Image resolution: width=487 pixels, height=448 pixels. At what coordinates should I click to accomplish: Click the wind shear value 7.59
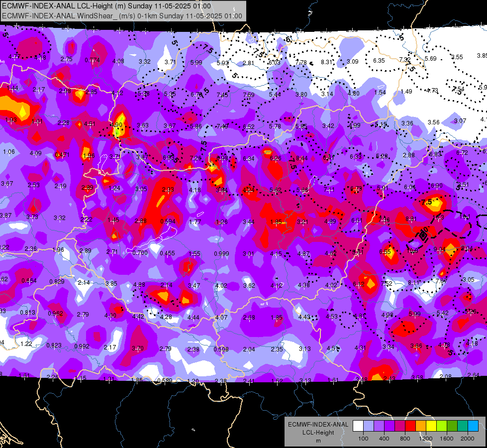(x=248, y=95)
